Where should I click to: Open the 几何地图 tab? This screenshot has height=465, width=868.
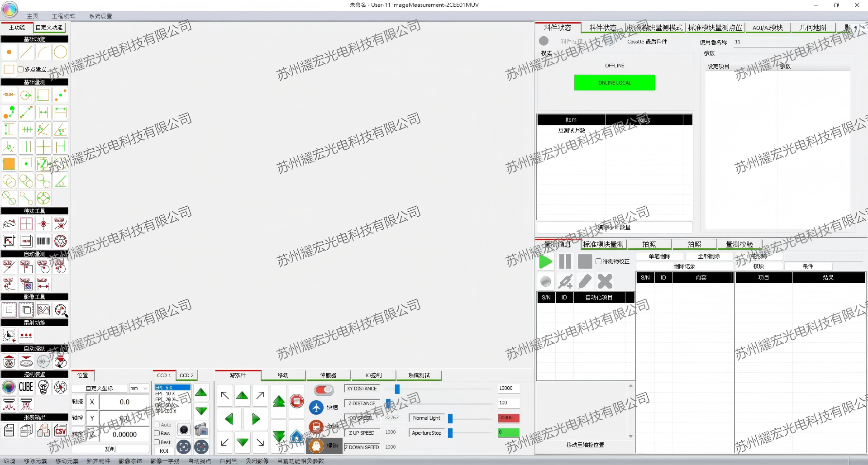pos(812,28)
